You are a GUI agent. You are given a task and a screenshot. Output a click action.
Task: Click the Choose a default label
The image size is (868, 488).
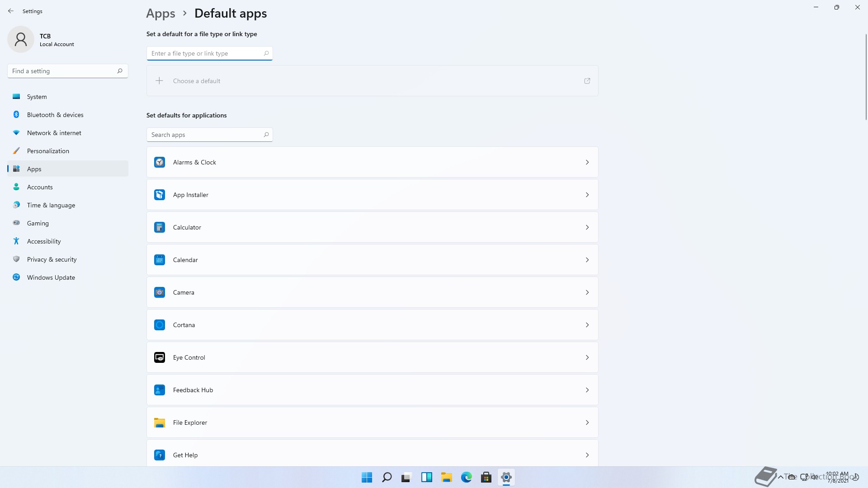197,81
